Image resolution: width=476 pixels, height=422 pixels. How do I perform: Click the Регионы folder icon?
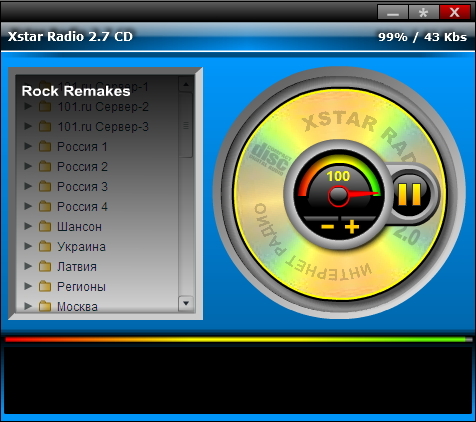click(x=45, y=286)
